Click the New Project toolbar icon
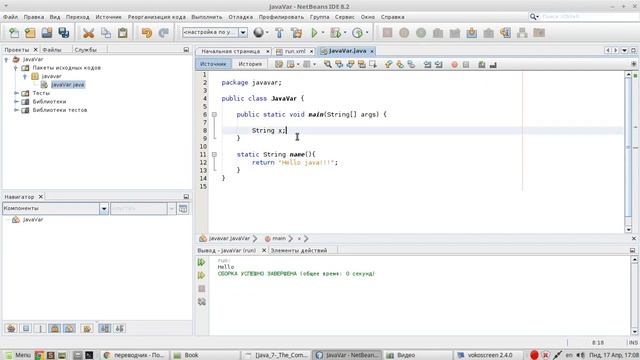 [x=30, y=33]
